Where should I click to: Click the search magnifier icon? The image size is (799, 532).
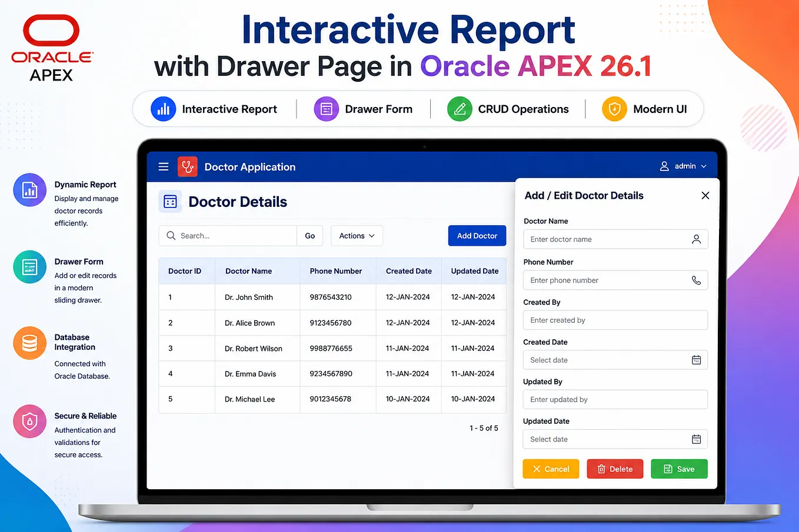click(x=171, y=236)
